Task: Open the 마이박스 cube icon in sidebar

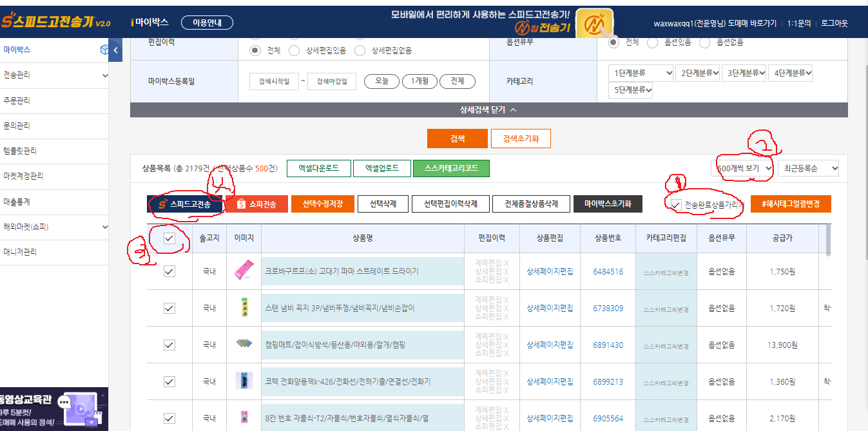Action: click(x=104, y=50)
